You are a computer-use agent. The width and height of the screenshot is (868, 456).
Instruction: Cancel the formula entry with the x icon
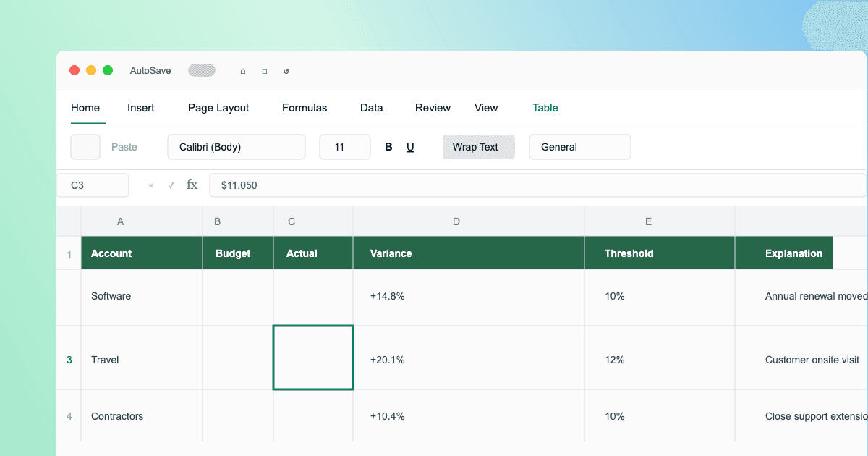[151, 185]
